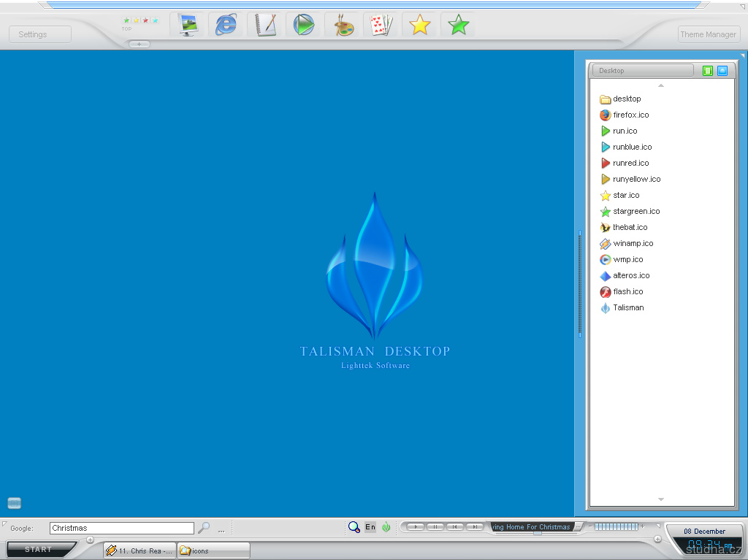The height and width of the screenshot is (560, 748).
Task: Open the notepad with pencil icon
Action: coord(265,25)
